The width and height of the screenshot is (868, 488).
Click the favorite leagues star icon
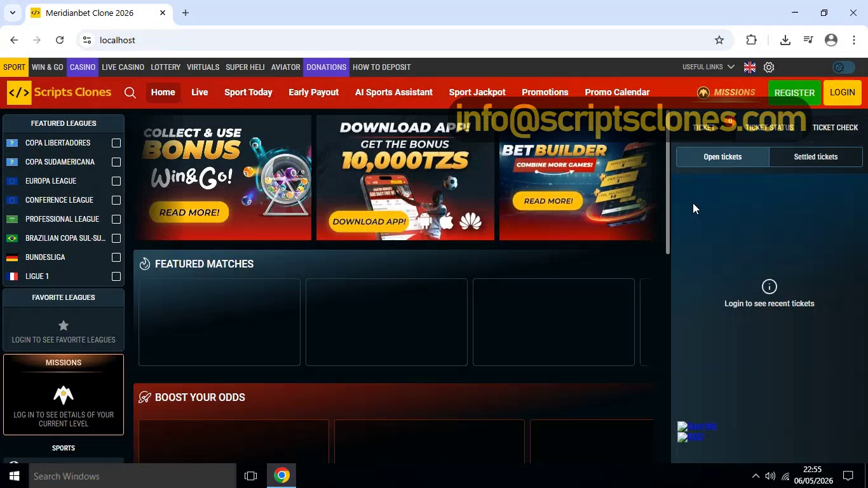[x=64, y=325]
